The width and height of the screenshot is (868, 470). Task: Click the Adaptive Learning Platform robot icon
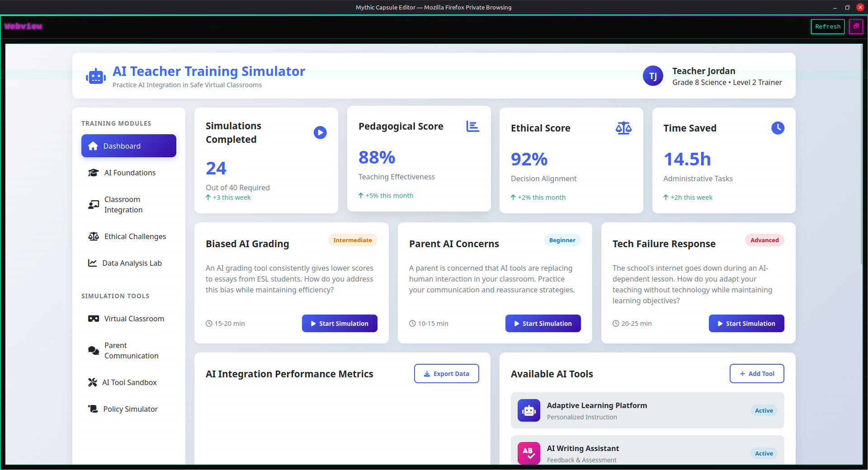[528, 410]
